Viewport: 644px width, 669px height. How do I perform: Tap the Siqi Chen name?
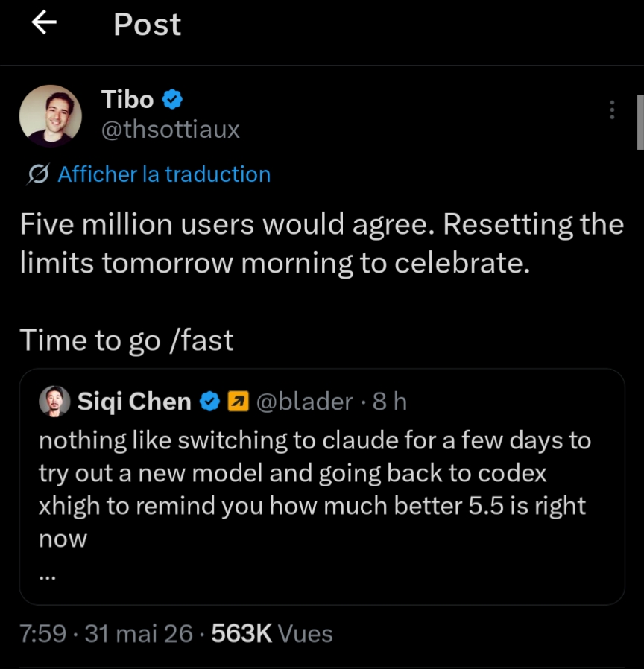click(134, 402)
